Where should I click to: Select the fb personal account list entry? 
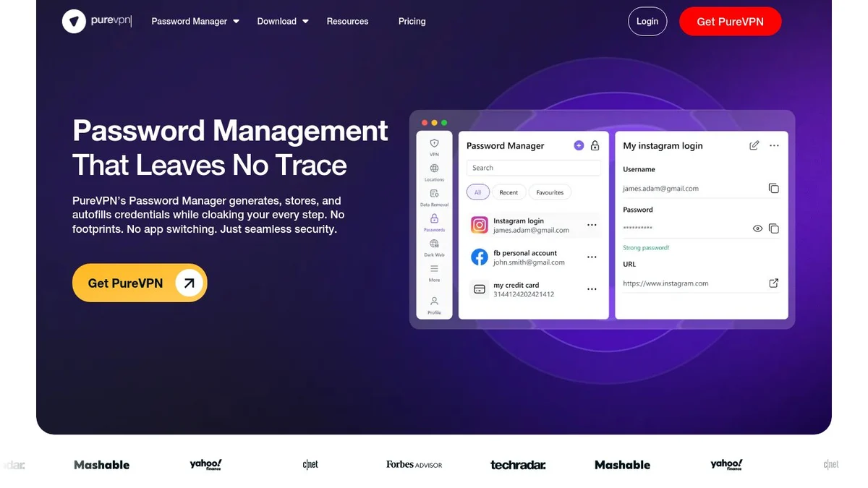click(x=534, y=257)
